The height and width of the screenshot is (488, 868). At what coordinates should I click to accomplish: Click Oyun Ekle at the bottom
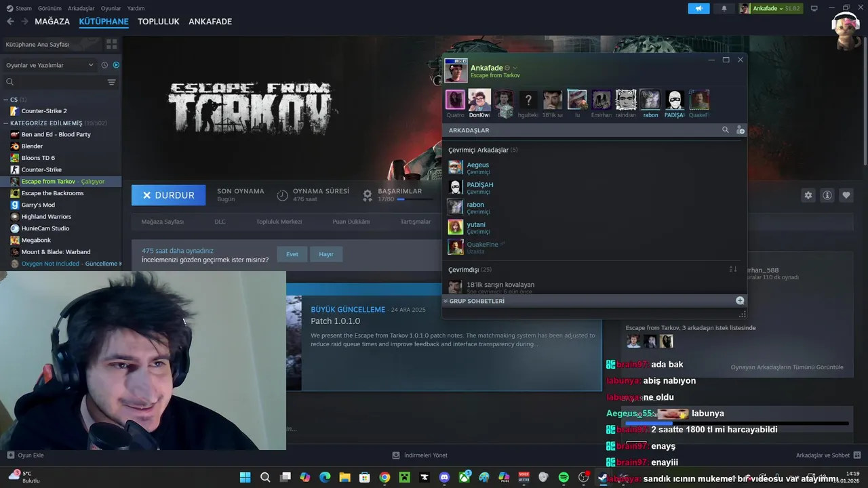26,455
